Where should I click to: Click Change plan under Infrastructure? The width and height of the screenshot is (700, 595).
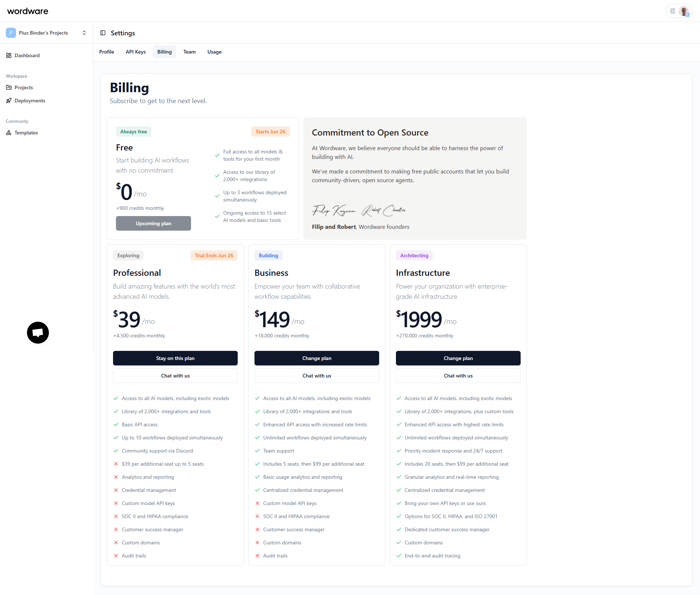click(x=458, y=358)
